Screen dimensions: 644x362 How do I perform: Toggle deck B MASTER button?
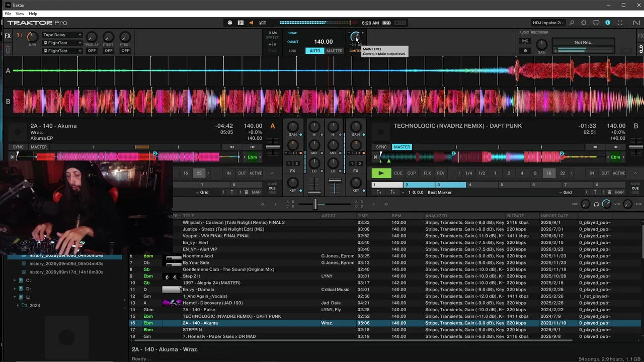point(401,147)
